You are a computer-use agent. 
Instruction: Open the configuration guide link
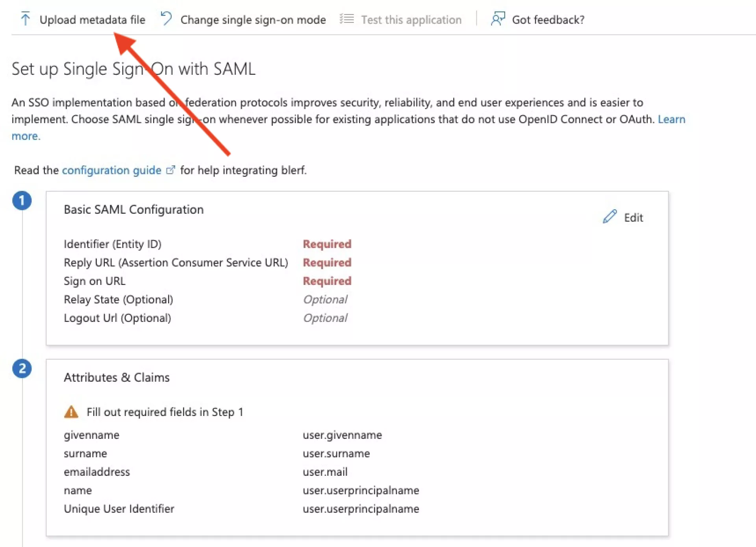pos(111,170)
